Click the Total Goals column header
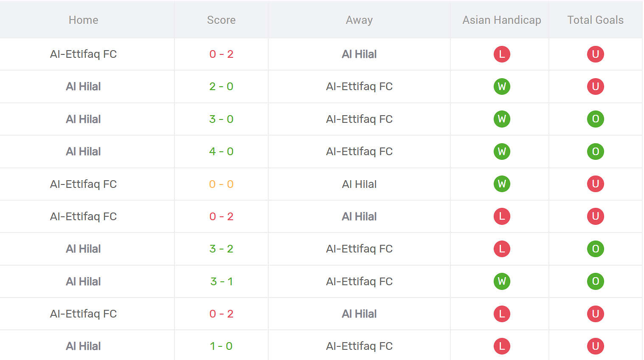 point(595,20)
